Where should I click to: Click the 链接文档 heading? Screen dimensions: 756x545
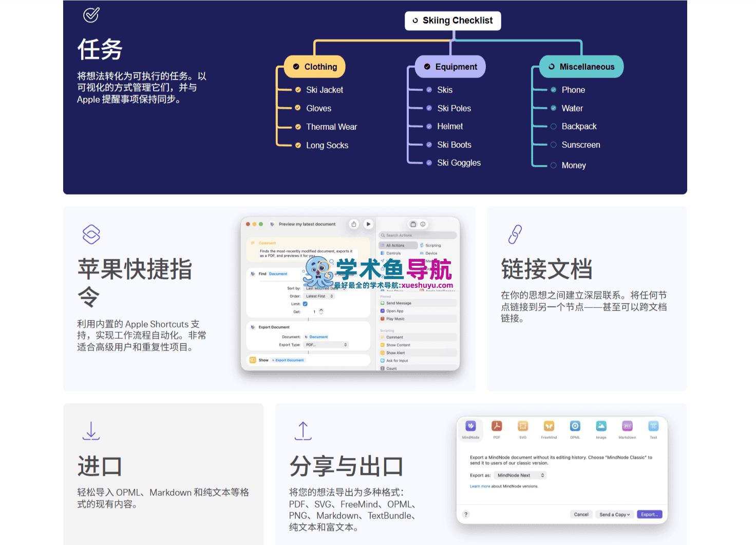coord(547,269)
